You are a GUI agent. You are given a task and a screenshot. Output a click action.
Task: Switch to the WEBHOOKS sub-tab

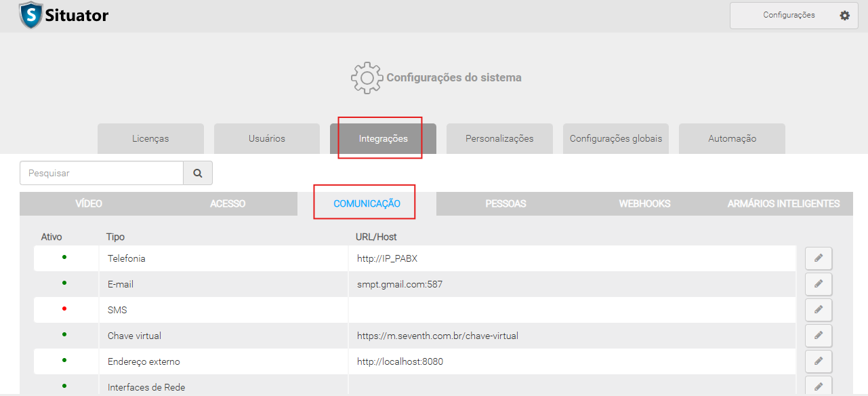click(644, 203)
